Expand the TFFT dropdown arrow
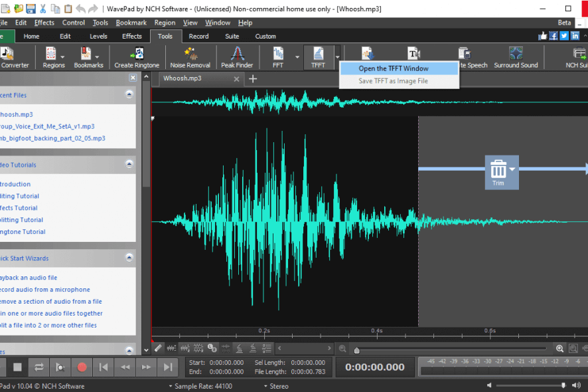The height and width of the screenshot is (392, 588). pos(338,57)
